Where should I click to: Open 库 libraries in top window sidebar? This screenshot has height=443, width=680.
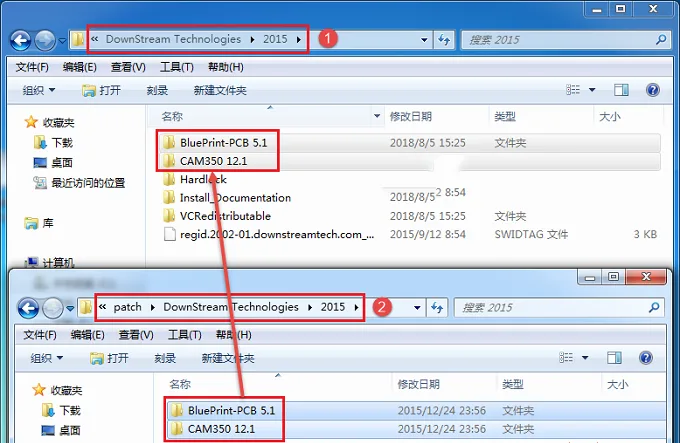39,223
